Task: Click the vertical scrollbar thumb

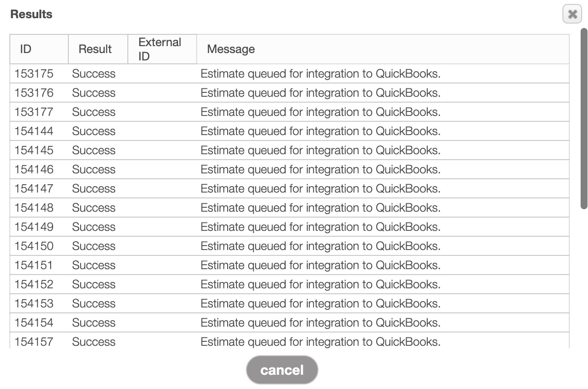Action: point(584,118)
